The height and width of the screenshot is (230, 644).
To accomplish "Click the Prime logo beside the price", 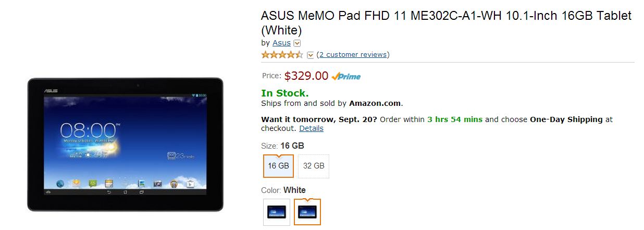I will click(346, 76).
